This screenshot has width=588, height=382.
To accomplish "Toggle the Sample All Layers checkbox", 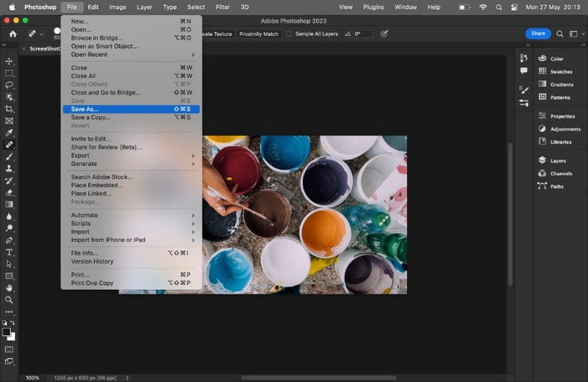I will (289, 34).
